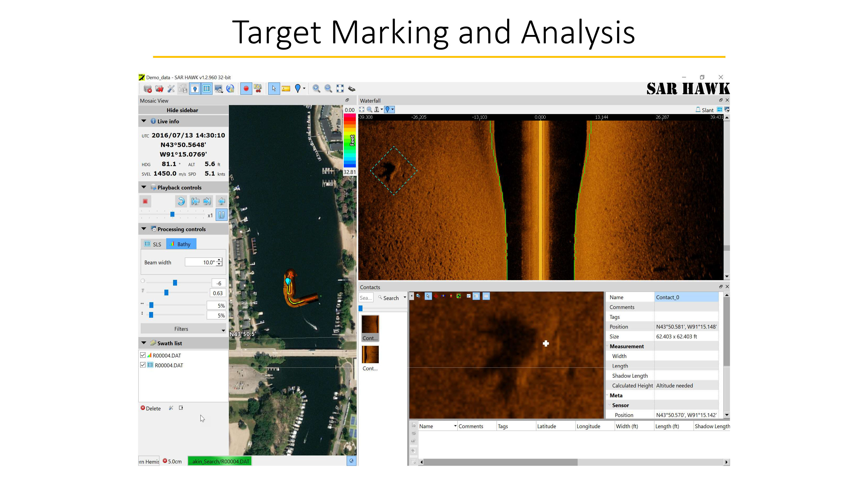Image resolution: width=868 pixels, height=487 pixels.
Task: Click the Waterfall magnifier zoom icon
Action: coord(369,109)
